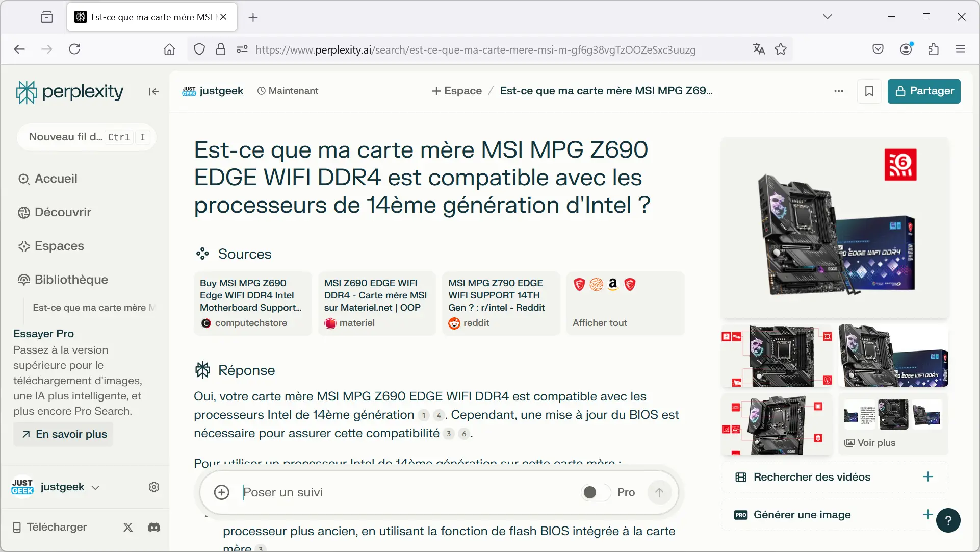Image resolution: width=980 pixels, height=552 pixels.
Task: Click the Perplexity logo
Action: 70,92
